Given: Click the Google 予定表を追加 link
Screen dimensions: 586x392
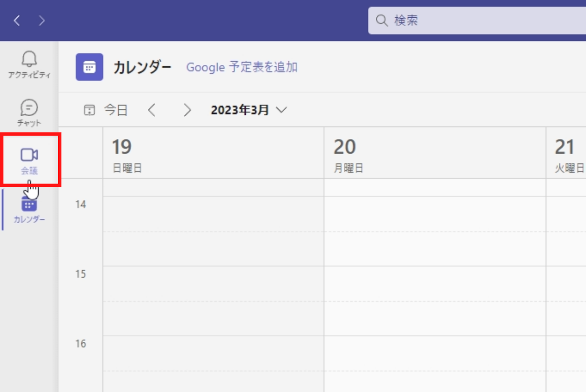Looking at the screenshot, I should pyautogui.click(x=242, y=67).
